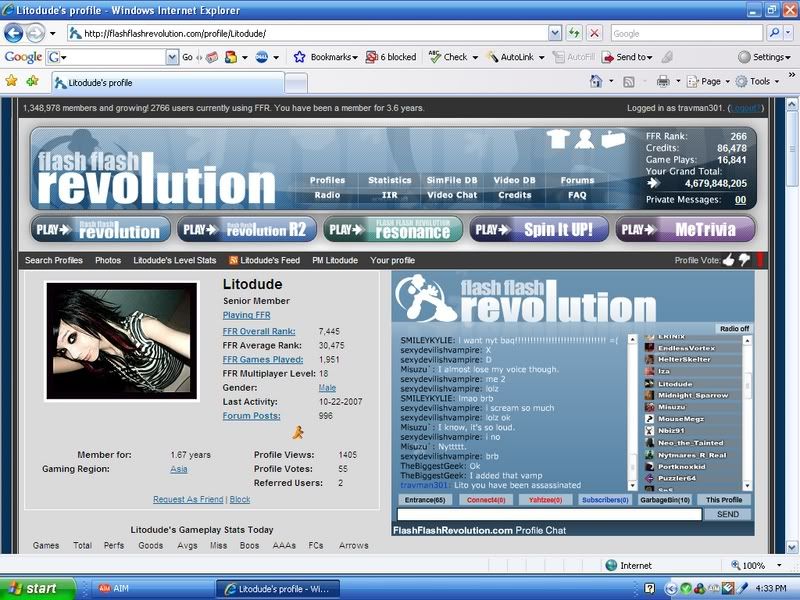Select the GarbageBin(10) chat room tab
The height and width of the screenshot is (600, 800).
(665, 500)
